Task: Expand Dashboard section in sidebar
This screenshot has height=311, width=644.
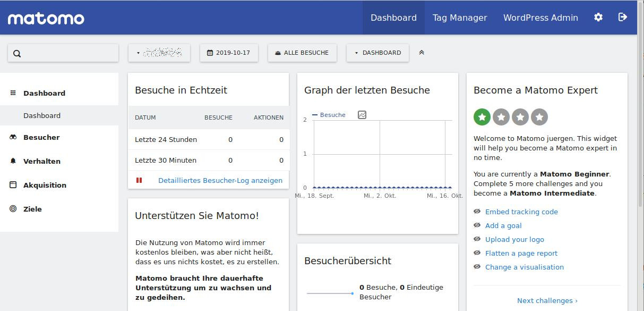Action: 44,93
